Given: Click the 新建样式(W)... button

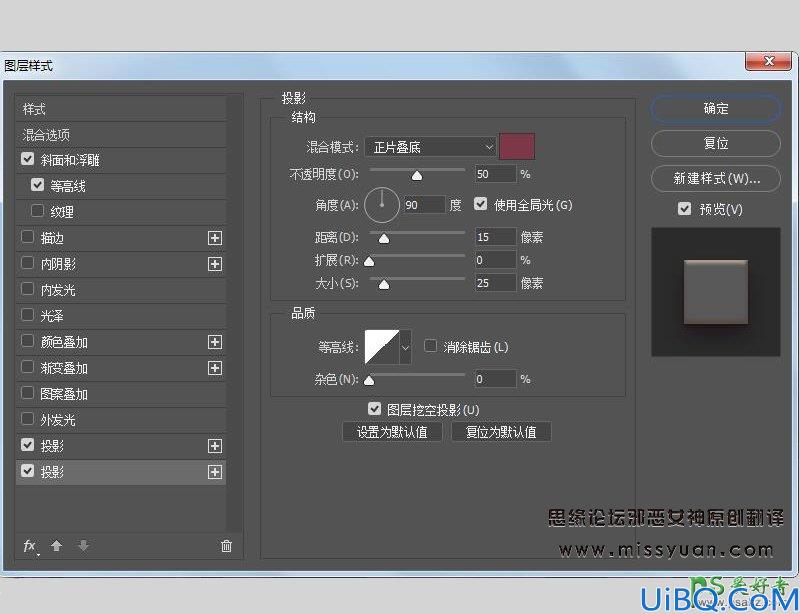Looking at the screenshot, I should coord(716,179).
